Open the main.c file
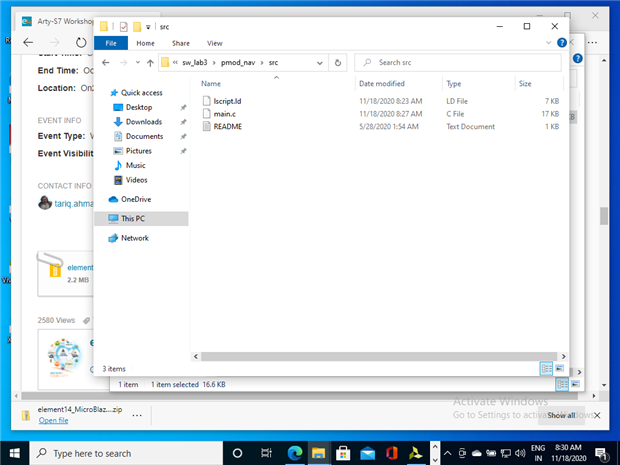This screenshot has width=620, height=465. pos(224,114)
